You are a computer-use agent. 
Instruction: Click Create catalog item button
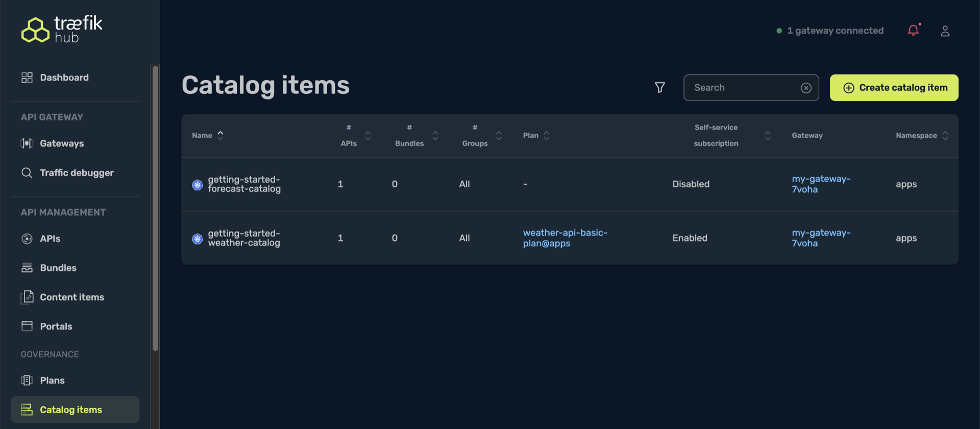[x=894, y=88]
